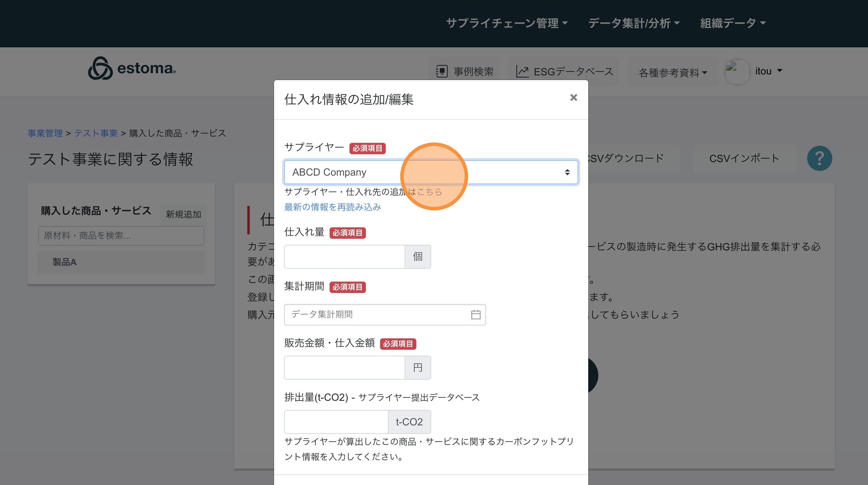The image size is (868, 485).
Task: Click the 個 unit label beside 仕入れ量
Action: (418, 257)
